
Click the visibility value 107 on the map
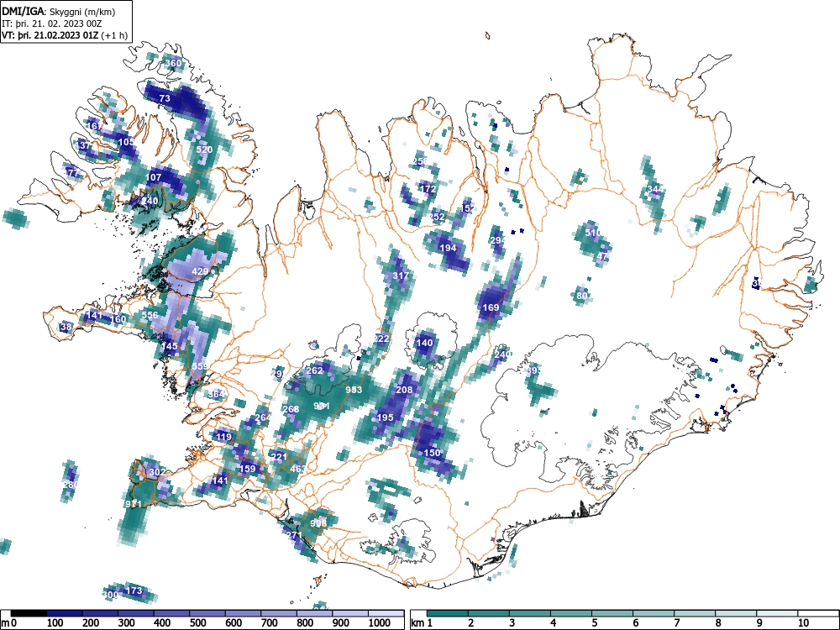(x=154, y=176)
